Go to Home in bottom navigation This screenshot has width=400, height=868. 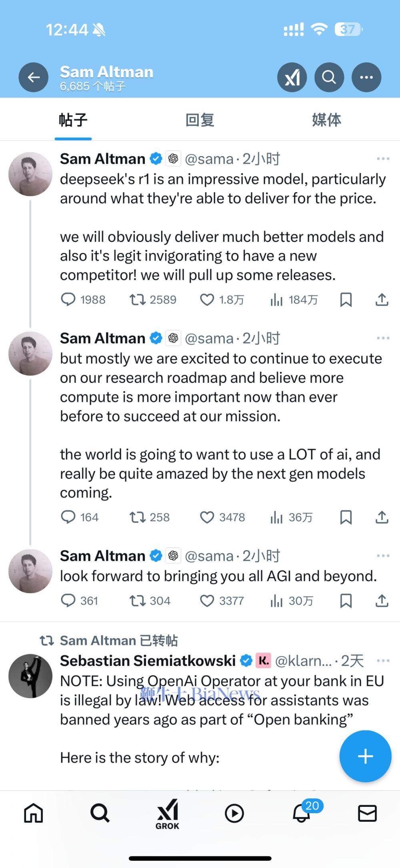(x=34, y=813)
